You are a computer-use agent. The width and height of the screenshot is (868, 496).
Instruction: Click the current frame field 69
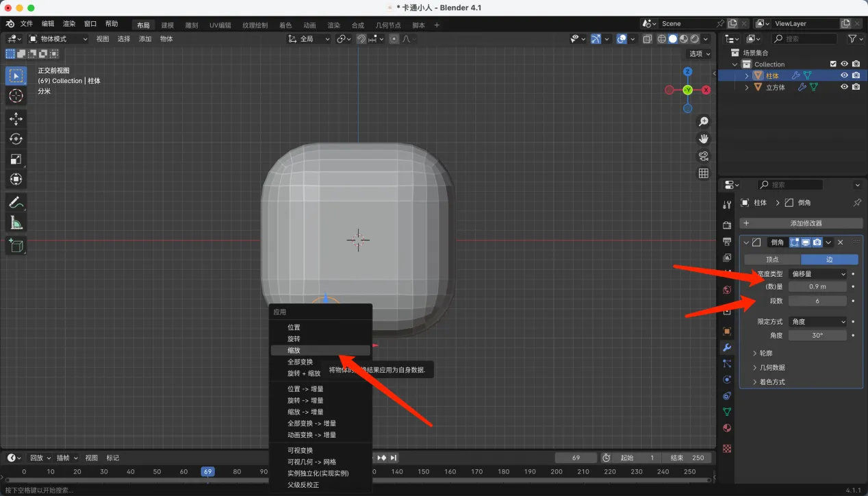point(575,458)
